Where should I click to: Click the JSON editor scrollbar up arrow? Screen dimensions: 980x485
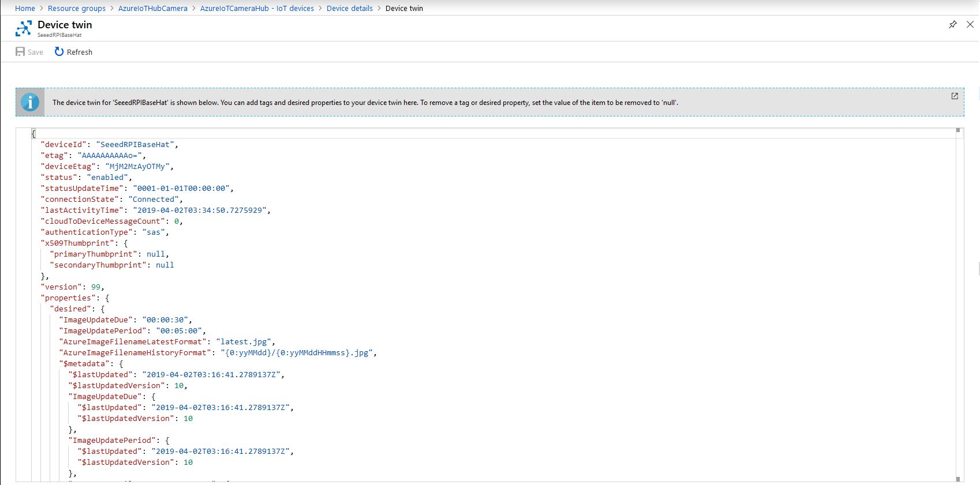point(958,130)
